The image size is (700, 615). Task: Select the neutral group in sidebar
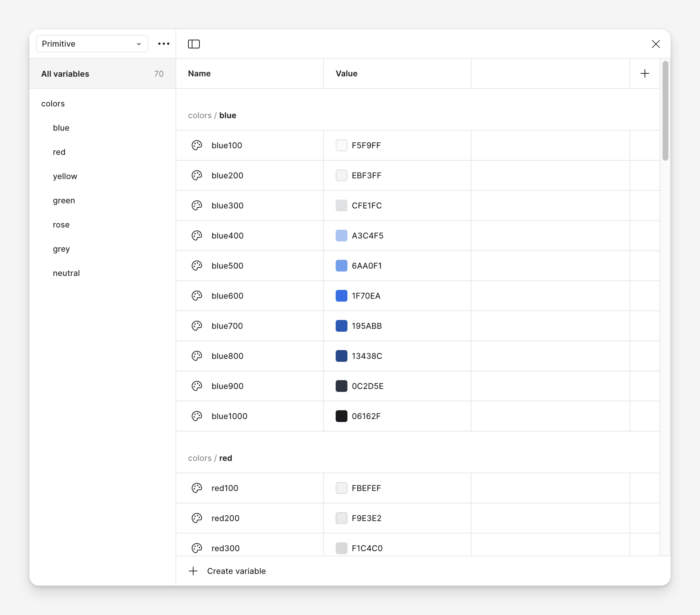point(66,273)
